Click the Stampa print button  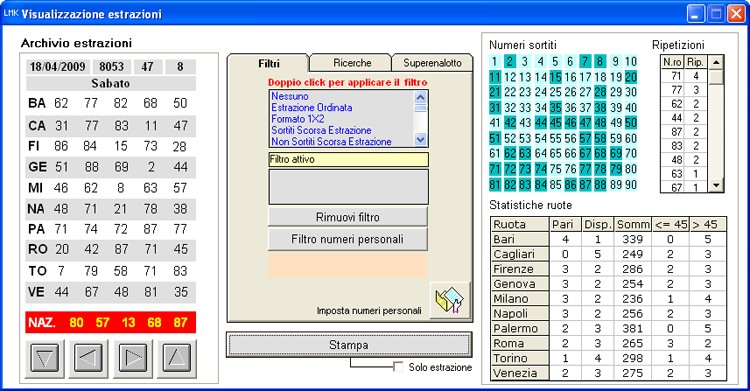pyautogui.click(x=349, y=345)
